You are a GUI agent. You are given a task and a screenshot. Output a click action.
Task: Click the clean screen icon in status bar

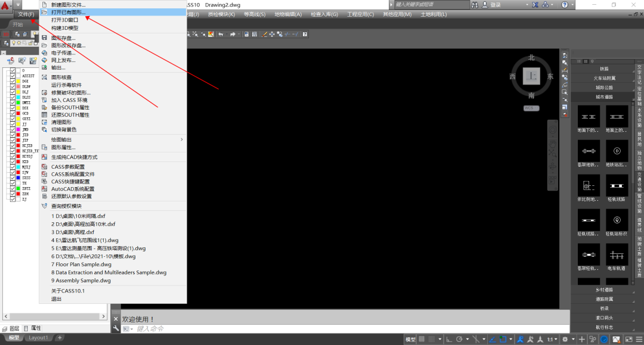pyautogui.click(x=628, y=339)
